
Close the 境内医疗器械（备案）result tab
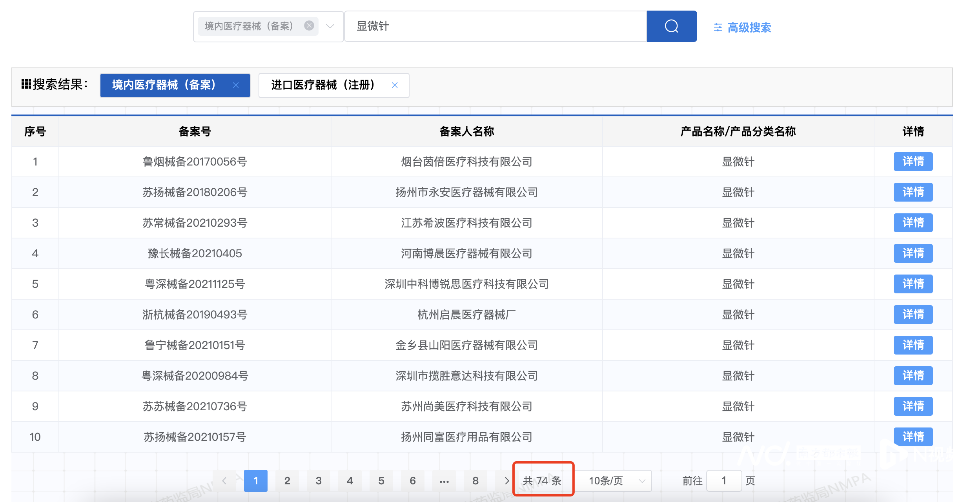point(236,85)
